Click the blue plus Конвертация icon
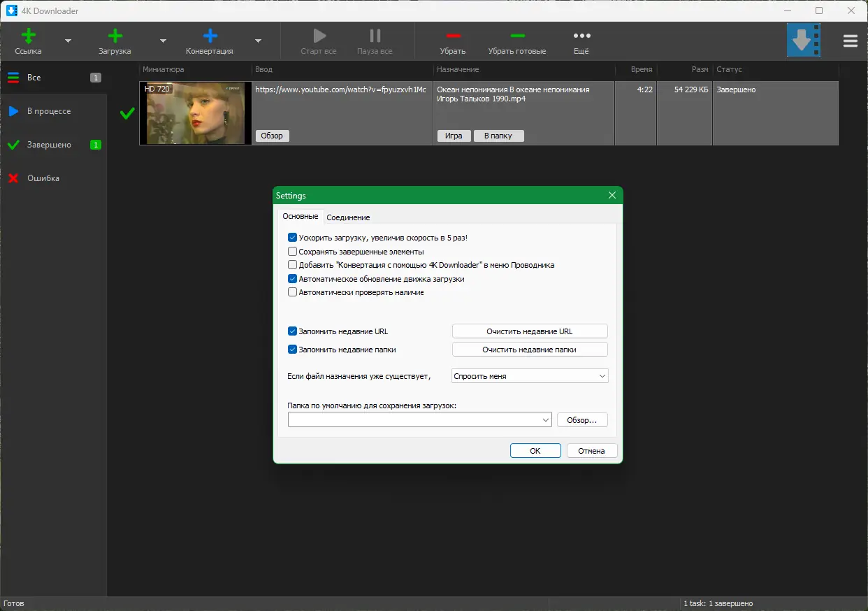Image resolution: width=868 pixels, height=611 pixels. click(210, 36)
